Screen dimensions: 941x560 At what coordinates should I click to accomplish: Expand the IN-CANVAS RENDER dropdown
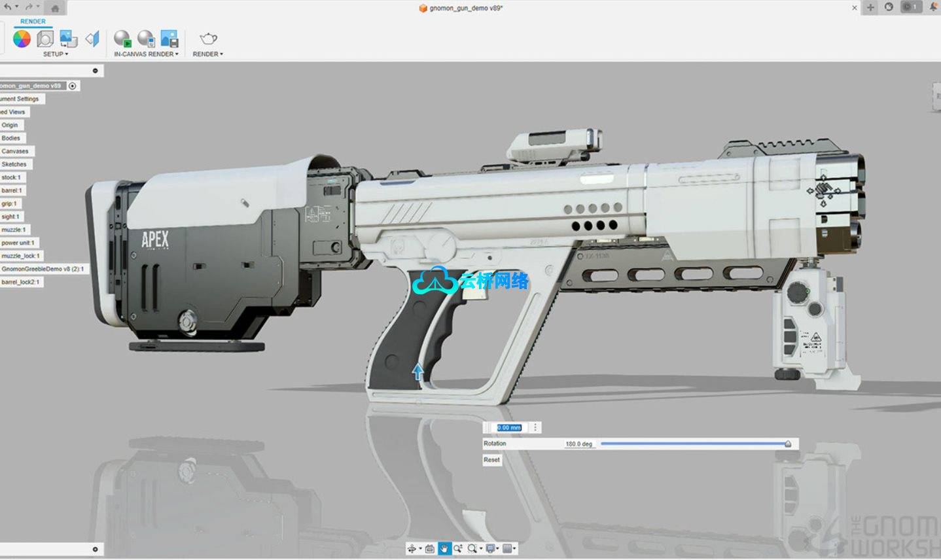pos(146,54)
